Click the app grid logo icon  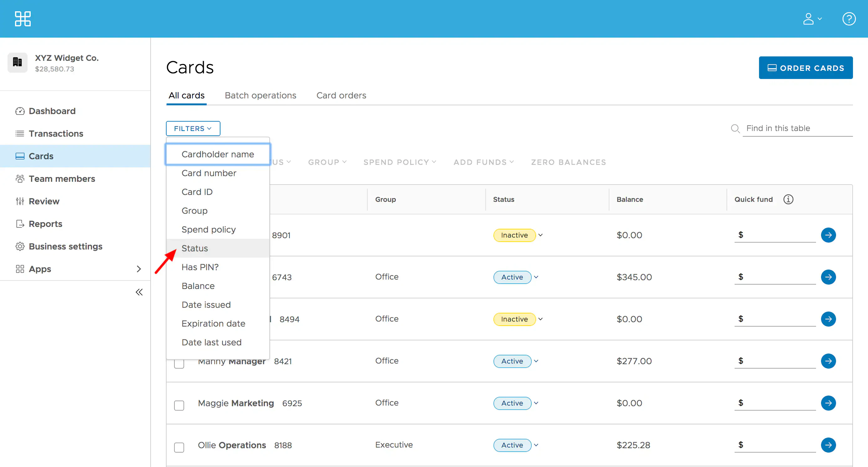[23, 18]
